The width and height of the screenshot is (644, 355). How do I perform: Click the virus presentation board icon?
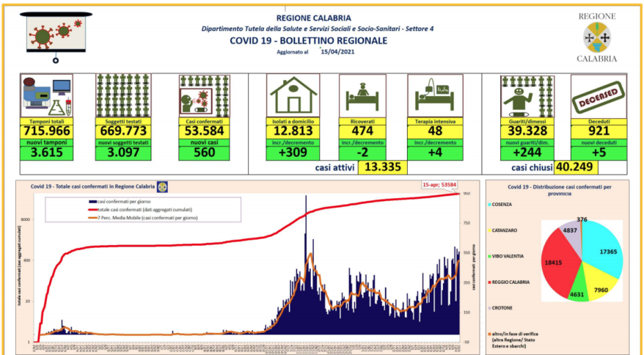pyautogui.click(x=54, y=34)
